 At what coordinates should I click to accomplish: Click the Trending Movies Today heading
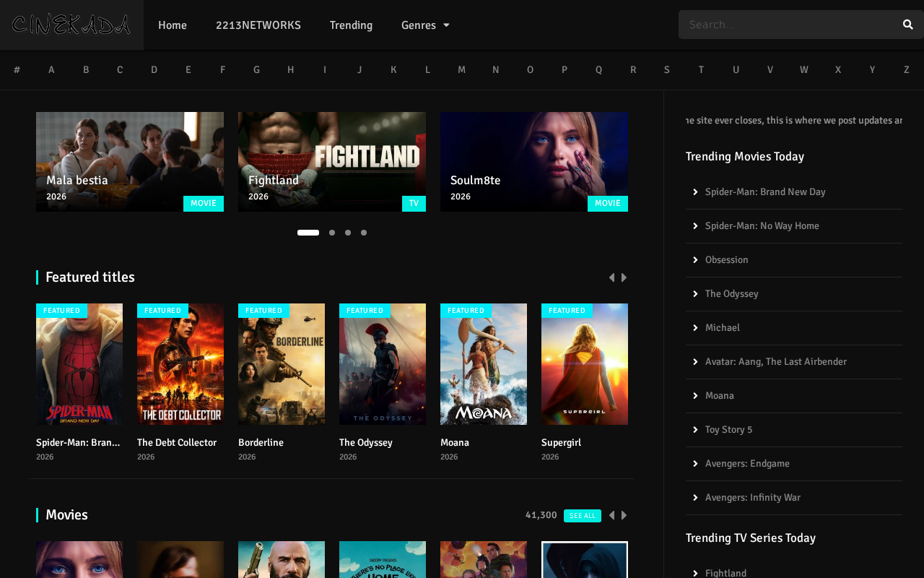tap(745, 157)
